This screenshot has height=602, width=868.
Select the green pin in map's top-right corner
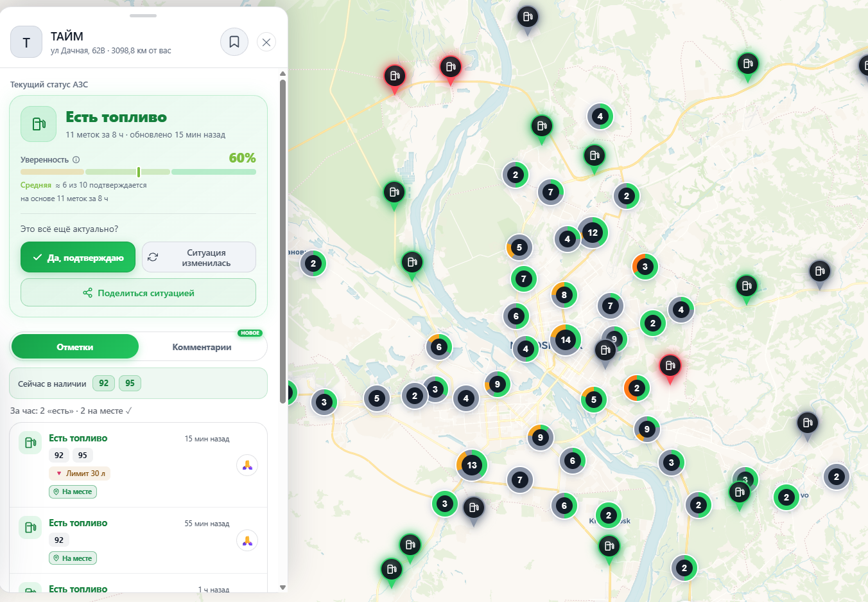(747, 65)
